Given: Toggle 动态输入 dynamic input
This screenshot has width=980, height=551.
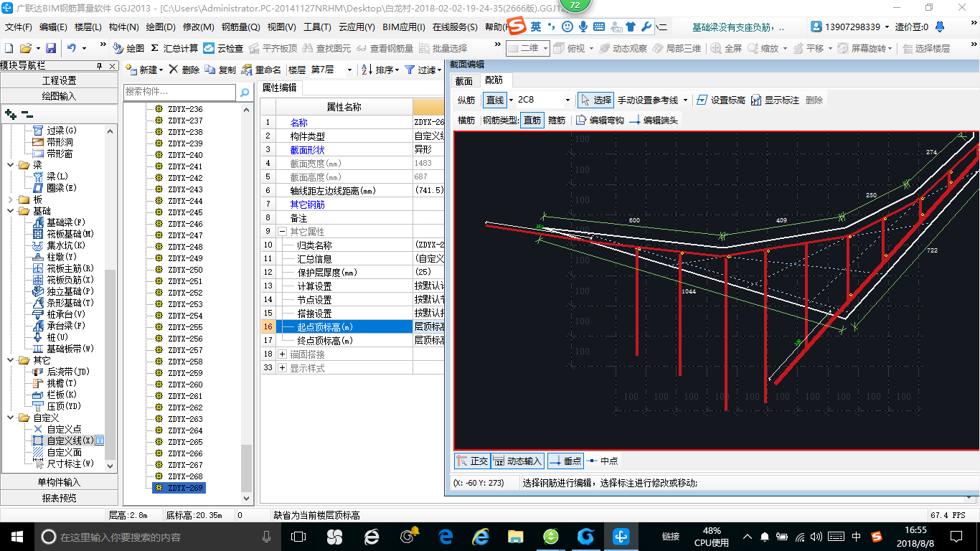Looking at the screenshot, I should tap(518, 461).
